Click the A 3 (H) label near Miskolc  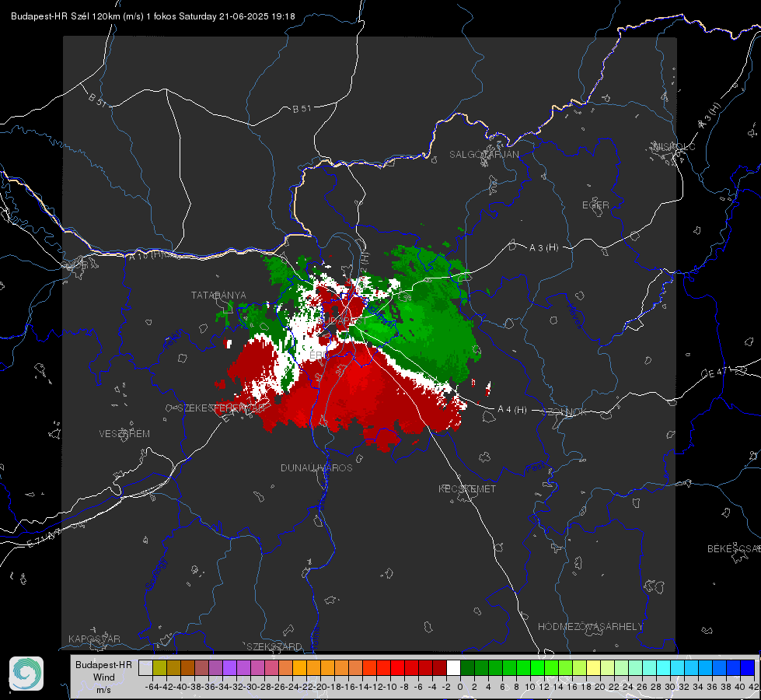pos(710,116)
